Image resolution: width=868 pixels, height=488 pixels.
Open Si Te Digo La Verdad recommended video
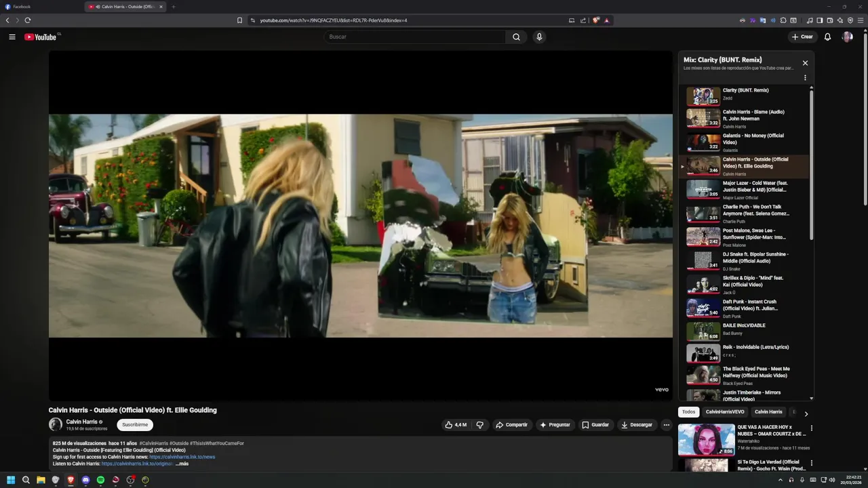706,466
